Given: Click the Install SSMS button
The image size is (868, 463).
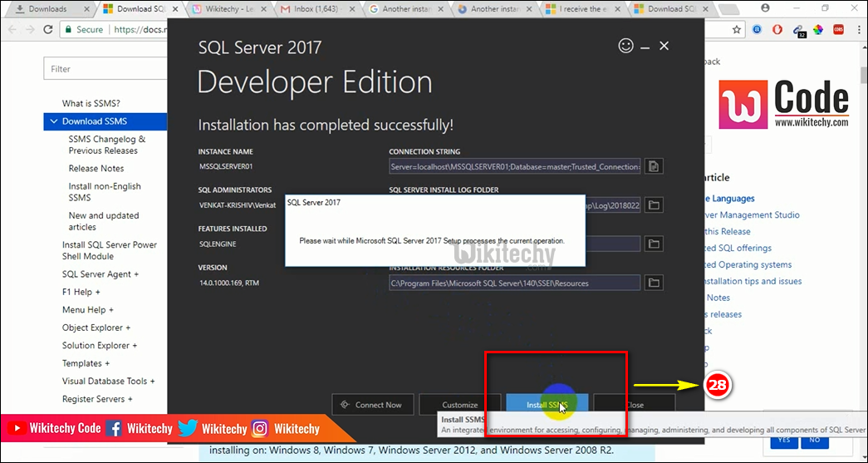Looking at the screenshot, I should (547, 405).
